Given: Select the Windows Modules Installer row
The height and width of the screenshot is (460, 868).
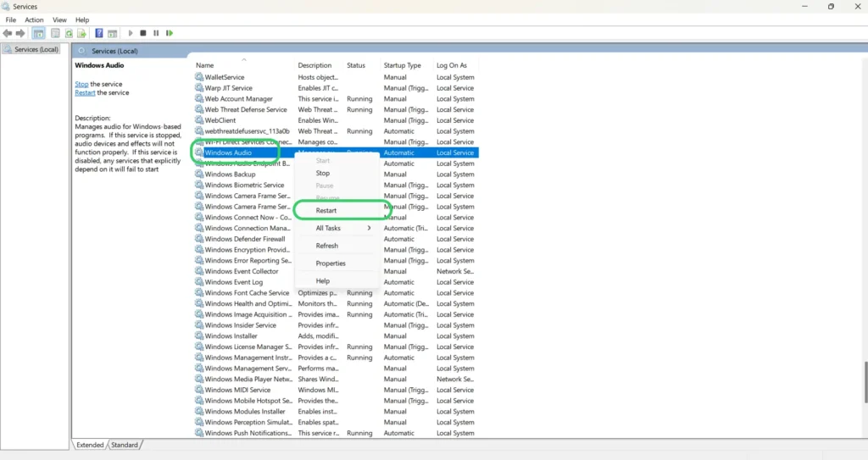Looking at the screenshot, I should 336,411.
